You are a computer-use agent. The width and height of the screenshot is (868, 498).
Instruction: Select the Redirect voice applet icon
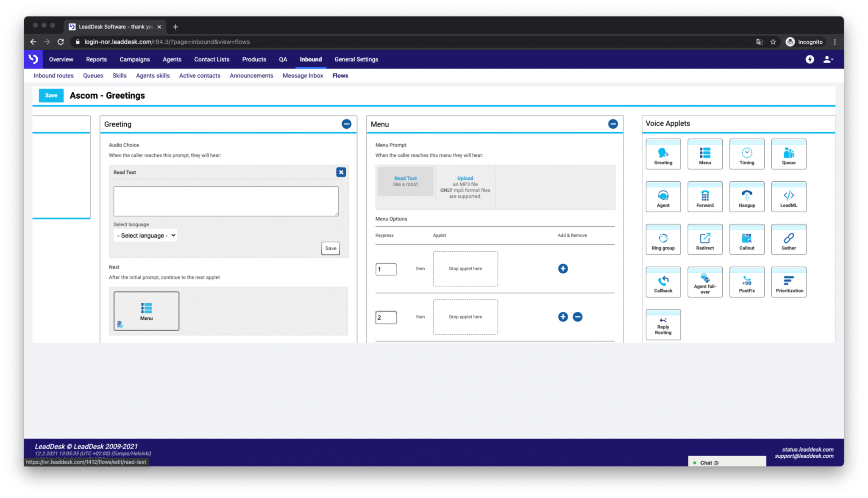point(705,238)
